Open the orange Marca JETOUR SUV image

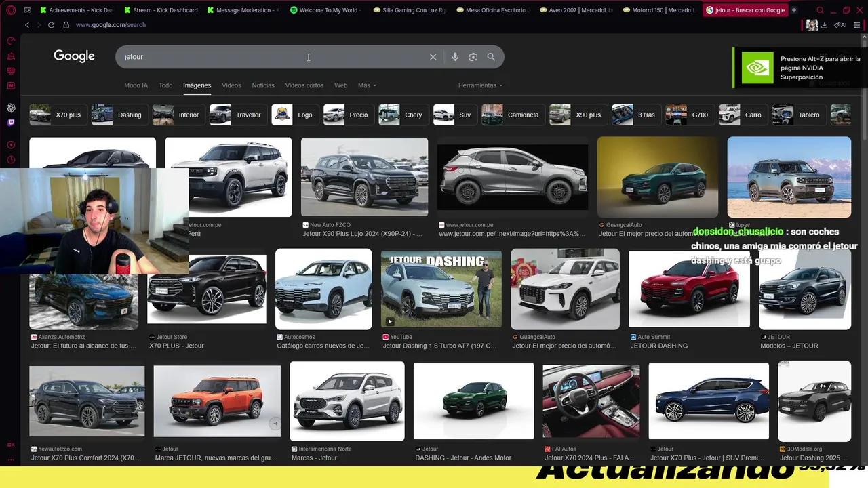tap(217, 401)
